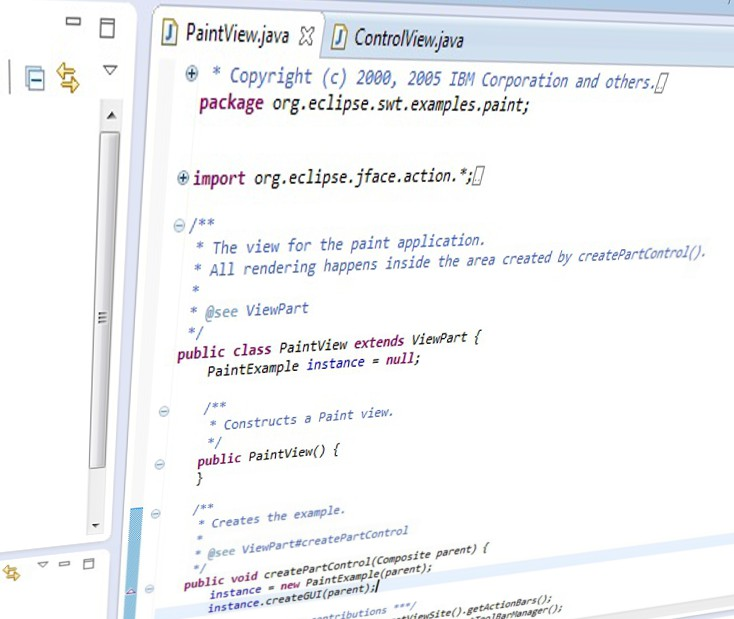Click the Java file icon on PaintView.java tab
The width and height of the screenshot is (734, 619).
[x=169, y=32]
